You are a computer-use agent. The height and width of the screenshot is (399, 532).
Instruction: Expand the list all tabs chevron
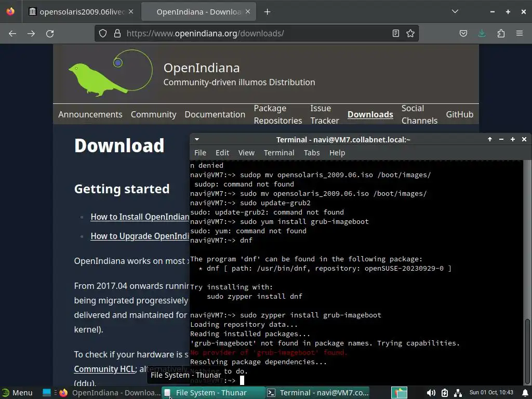[455, 11]
